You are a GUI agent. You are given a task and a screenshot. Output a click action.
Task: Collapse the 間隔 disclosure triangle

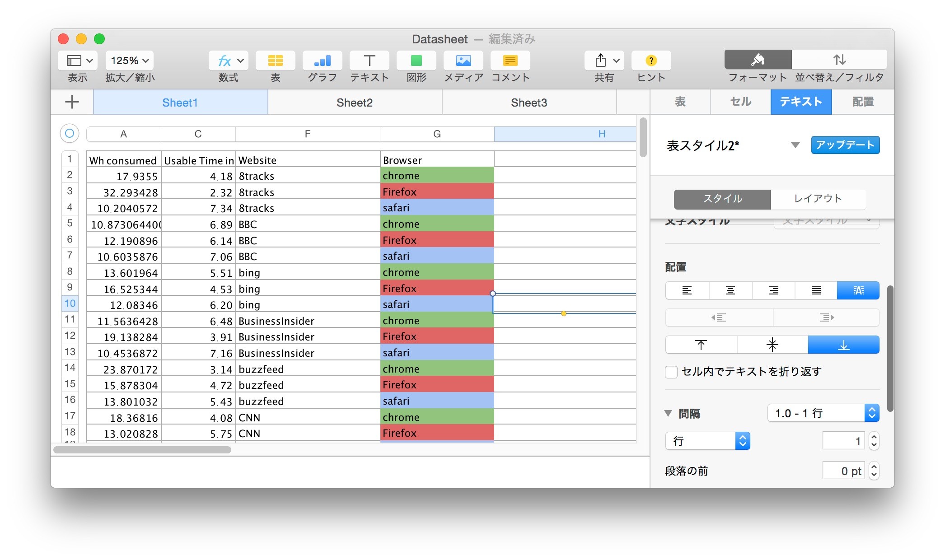coord(669,413)
